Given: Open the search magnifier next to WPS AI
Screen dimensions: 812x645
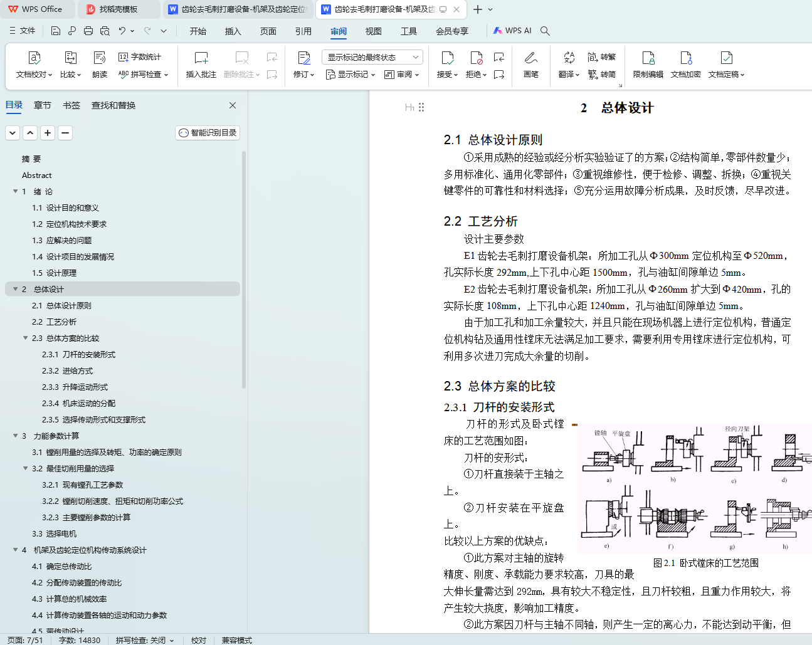Looking at the screenshot, I should click(545, 31).
